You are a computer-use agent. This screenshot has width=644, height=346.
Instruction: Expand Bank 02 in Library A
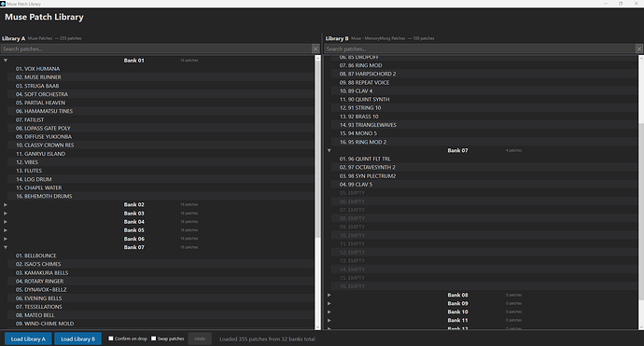pos(6,204)
